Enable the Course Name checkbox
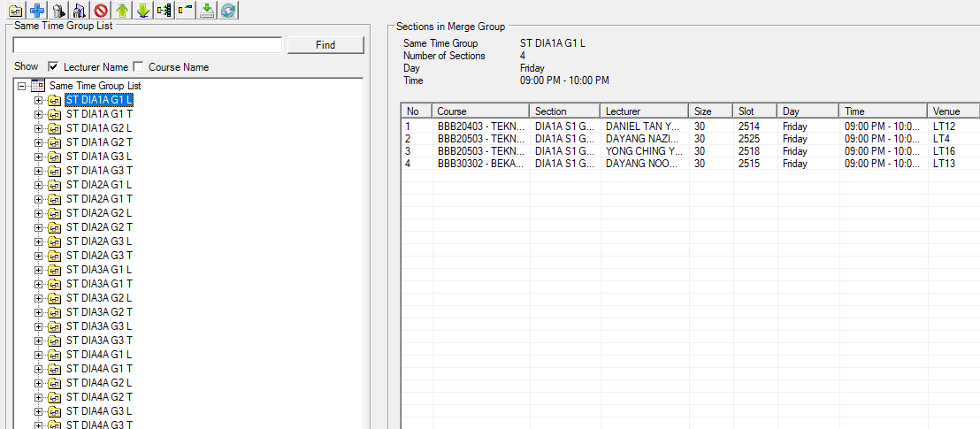This screenshot has width=980, height=429. 138,67
